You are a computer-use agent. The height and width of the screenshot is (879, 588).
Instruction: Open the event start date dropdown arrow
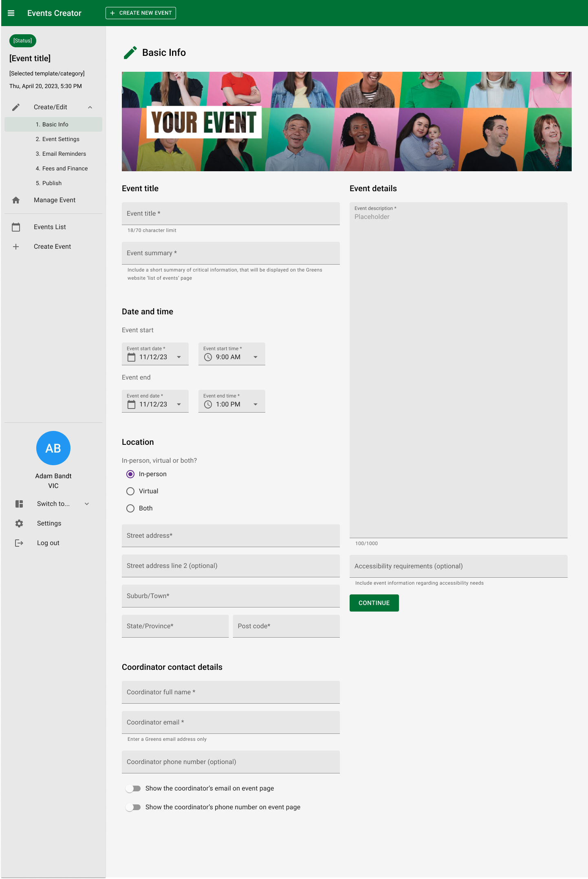[179, 357]
